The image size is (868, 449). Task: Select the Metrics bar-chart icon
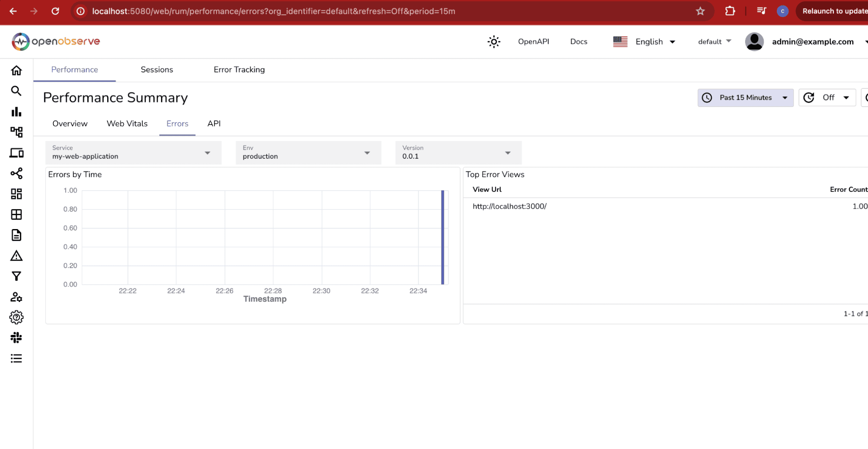[16, 111]
